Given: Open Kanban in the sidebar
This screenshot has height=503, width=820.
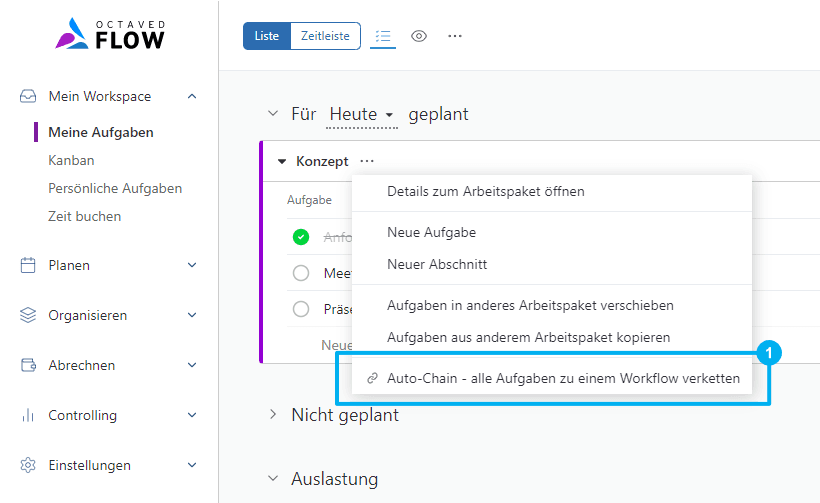Looking at the screenshot, I should [71, 160].
